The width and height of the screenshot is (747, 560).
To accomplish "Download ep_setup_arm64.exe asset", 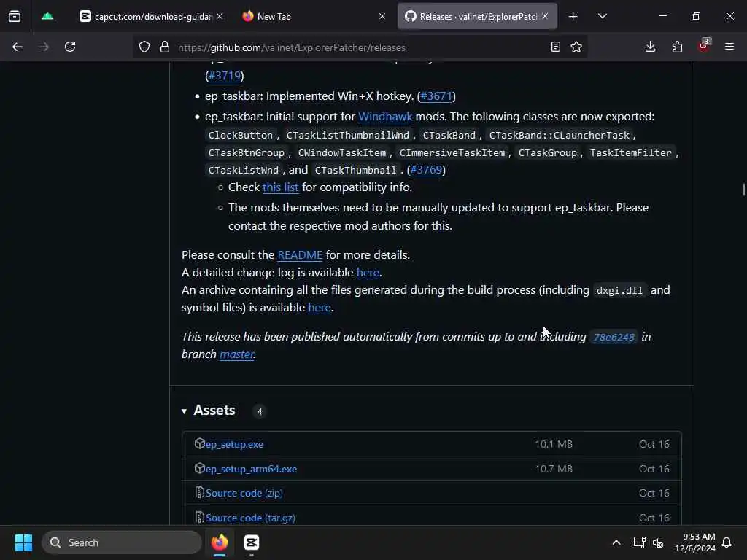I will pyautogui.click(x=251, y=469).
